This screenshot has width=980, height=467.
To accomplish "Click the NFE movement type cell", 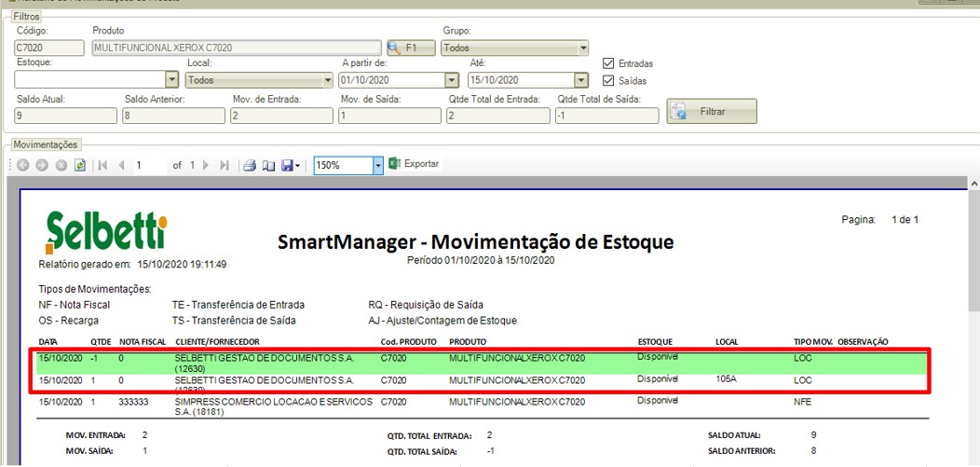I will point(802,402).
